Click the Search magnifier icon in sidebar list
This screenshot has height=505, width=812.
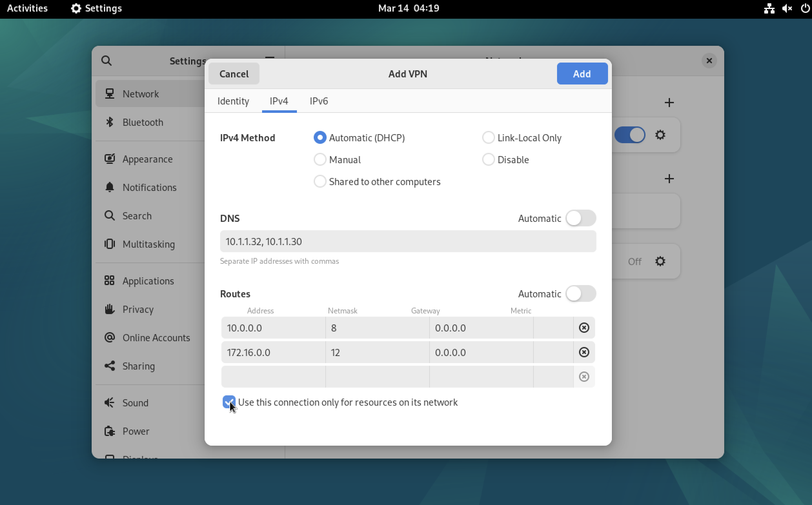[x=110, y=216]
